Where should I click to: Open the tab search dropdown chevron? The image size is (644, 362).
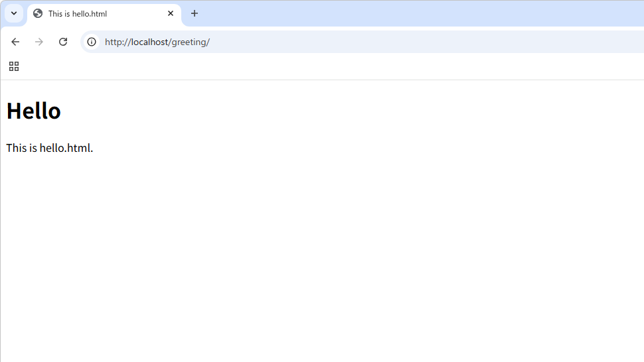(x=13, y=13)
